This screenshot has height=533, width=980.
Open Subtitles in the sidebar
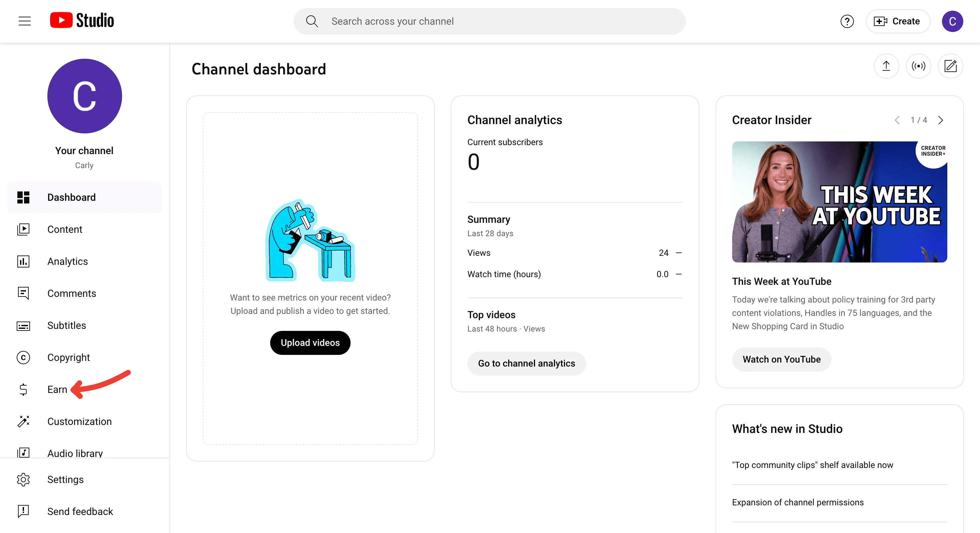pyautogui.click(x=84, y=326)
